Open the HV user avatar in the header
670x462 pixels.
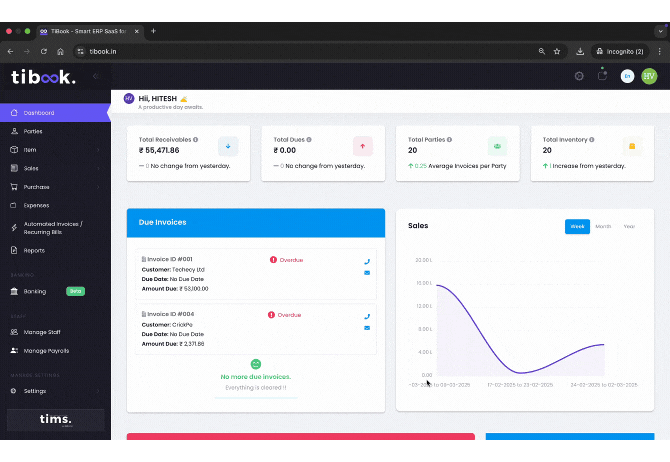[649, 76]
